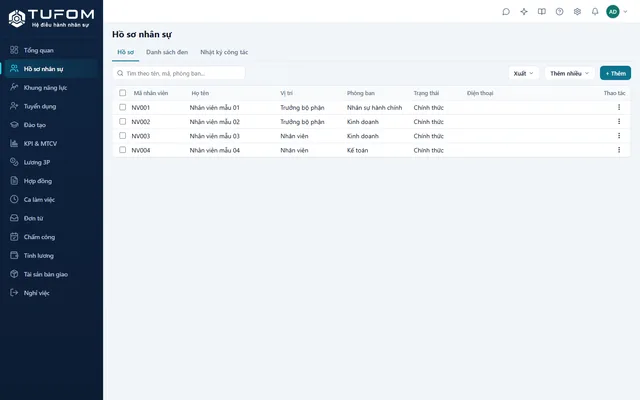
Task: Toggle the select-all header checkbox
Action: (122, 93)
